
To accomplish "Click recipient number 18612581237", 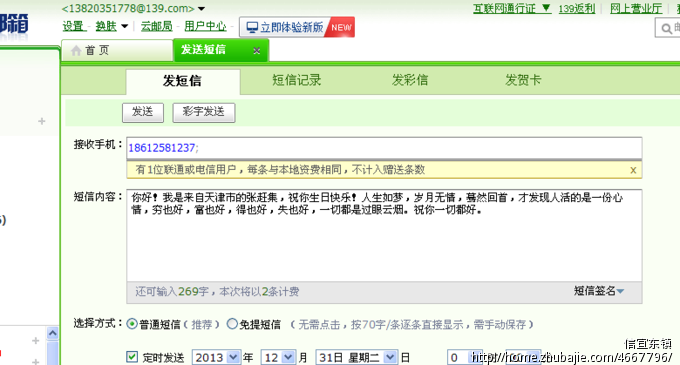I will point(162,148).
